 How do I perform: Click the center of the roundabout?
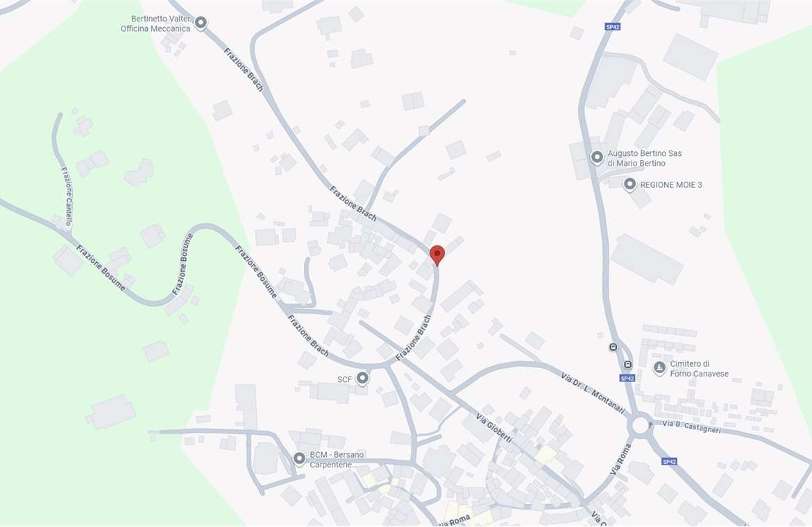(641, 426)
